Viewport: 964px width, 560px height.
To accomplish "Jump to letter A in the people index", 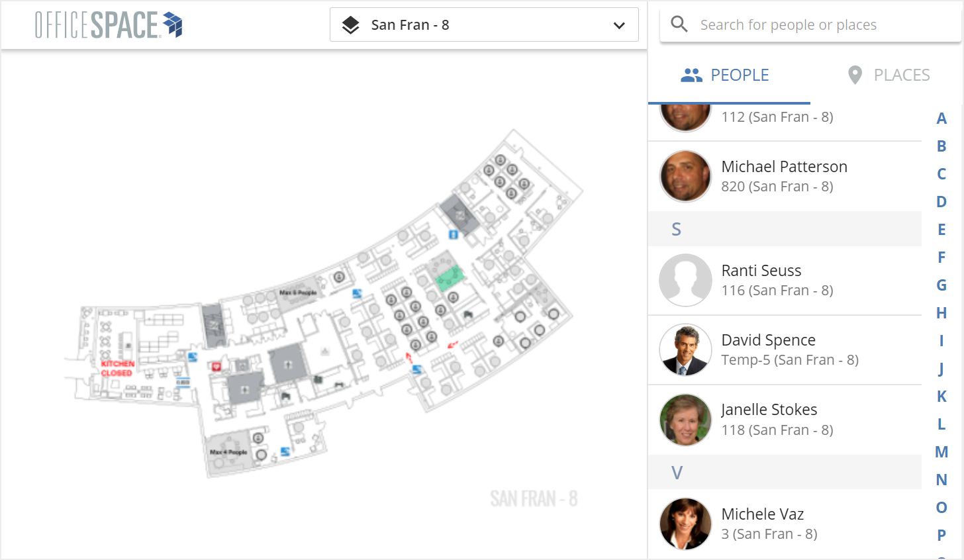I will (x=941, y=118).
